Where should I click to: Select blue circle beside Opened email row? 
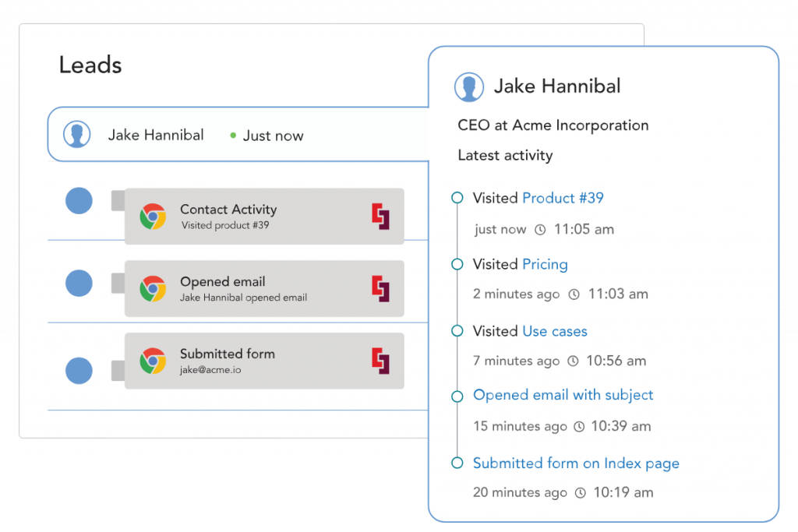click(79, 283)
